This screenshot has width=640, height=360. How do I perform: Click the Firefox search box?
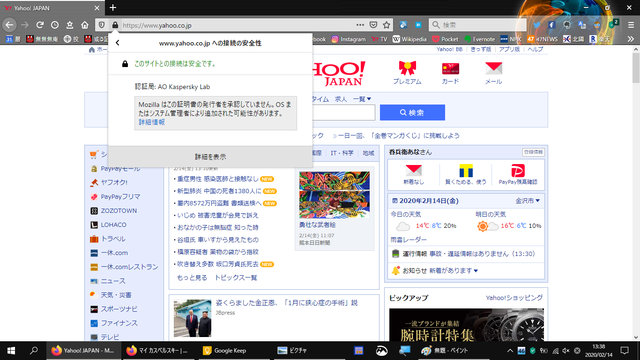[x=477, y=25]
